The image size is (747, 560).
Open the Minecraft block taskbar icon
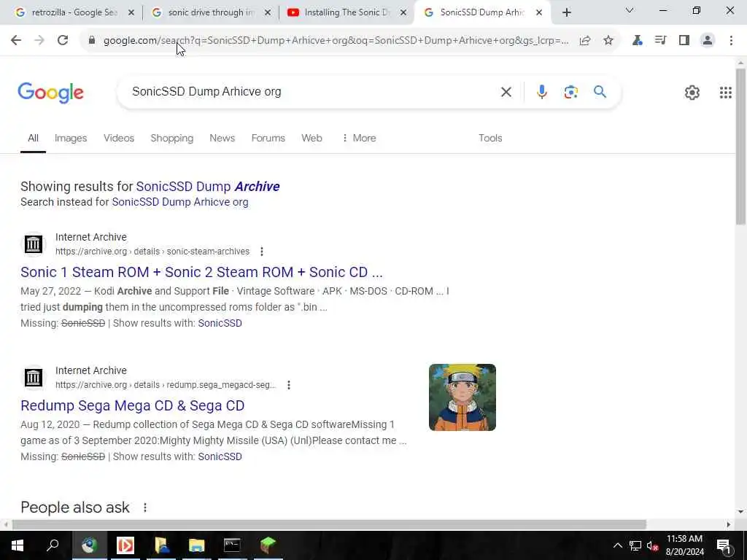tap(268, 545)
